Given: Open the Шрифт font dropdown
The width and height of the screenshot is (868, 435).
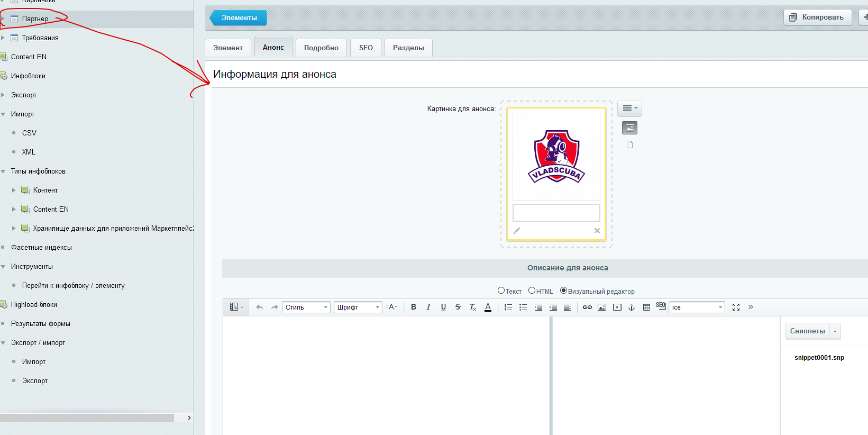Looking at the screenshot, I should click(x=358, y=307).
